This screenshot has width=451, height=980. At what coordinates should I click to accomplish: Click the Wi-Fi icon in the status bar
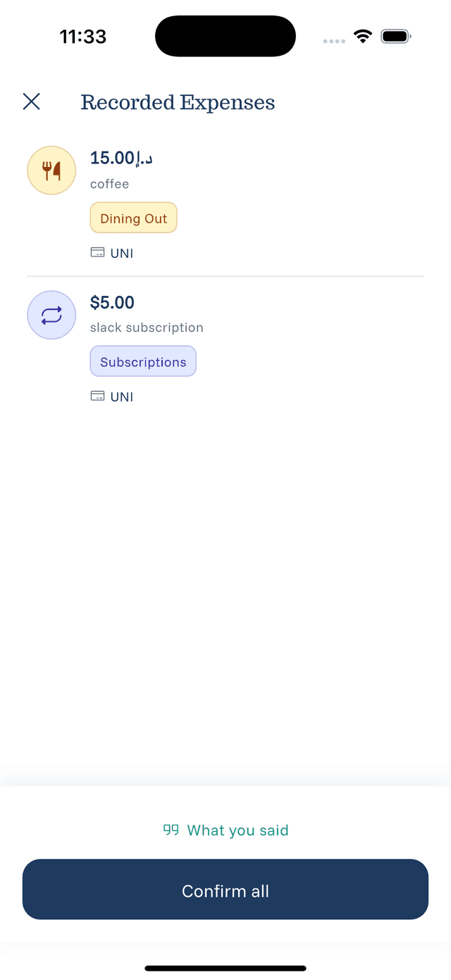[363, 35]
